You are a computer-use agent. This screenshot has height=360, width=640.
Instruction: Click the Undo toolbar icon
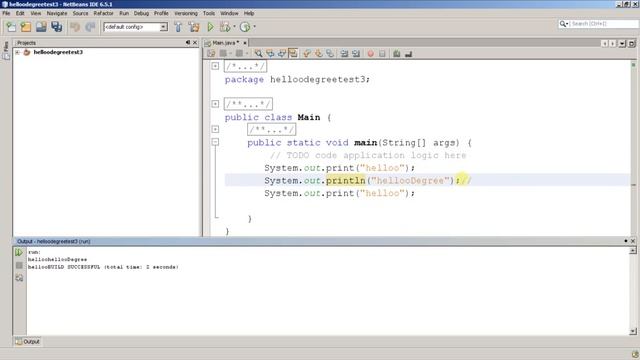click(75, 27)
